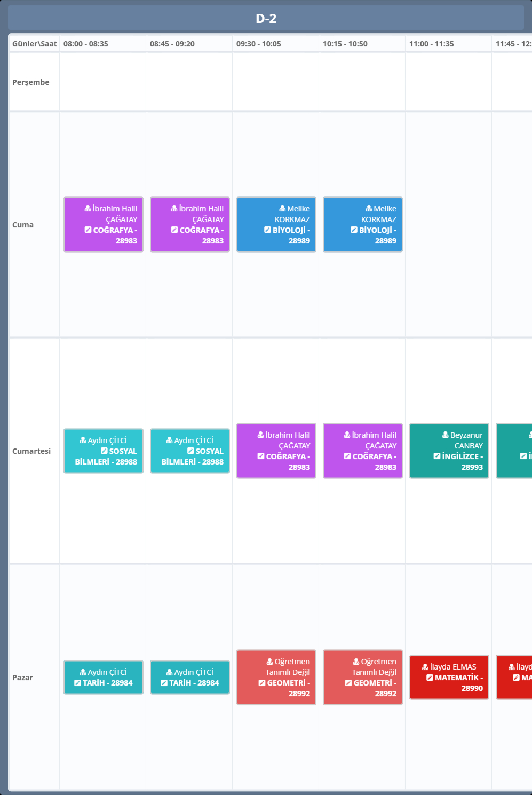
Task: Select the D-2 classroom title bar
Action: pyautogui.click(x=266, y=19)
